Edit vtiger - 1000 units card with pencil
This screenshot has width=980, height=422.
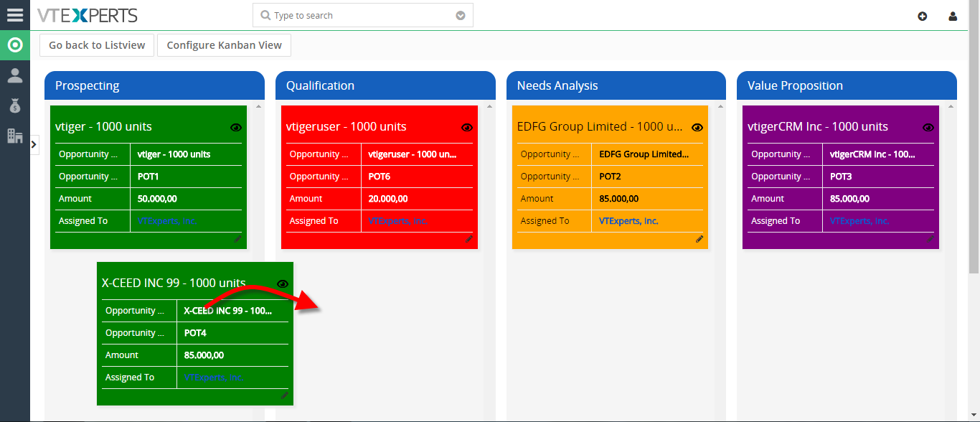point(237,239)
